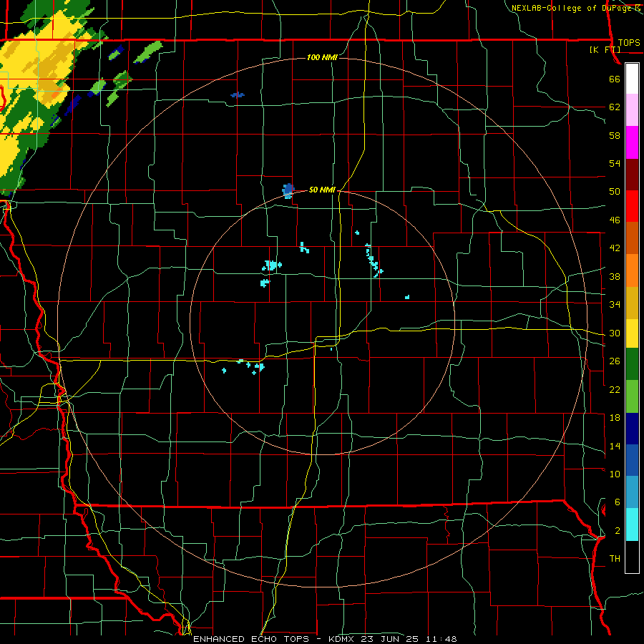Click the "TOPS" legend heading
Viewport: 644px width, 644px height.
tap(629, 42)
